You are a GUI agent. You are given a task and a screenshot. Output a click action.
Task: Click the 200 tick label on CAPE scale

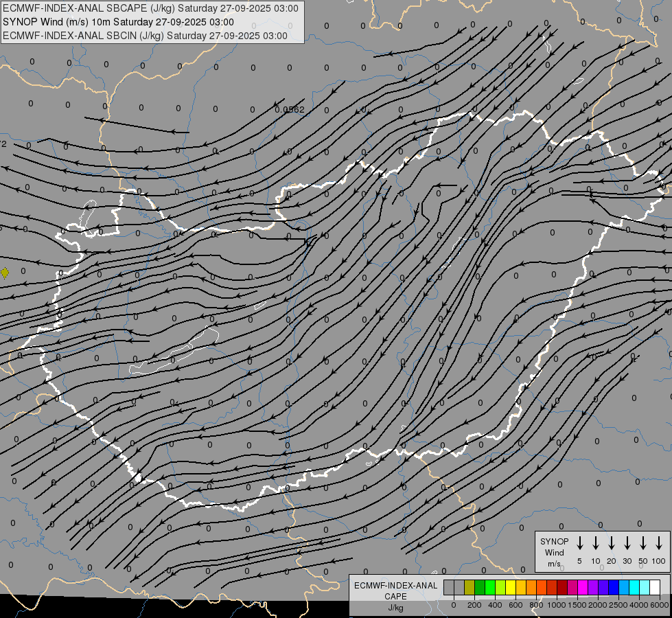[474, 605]
